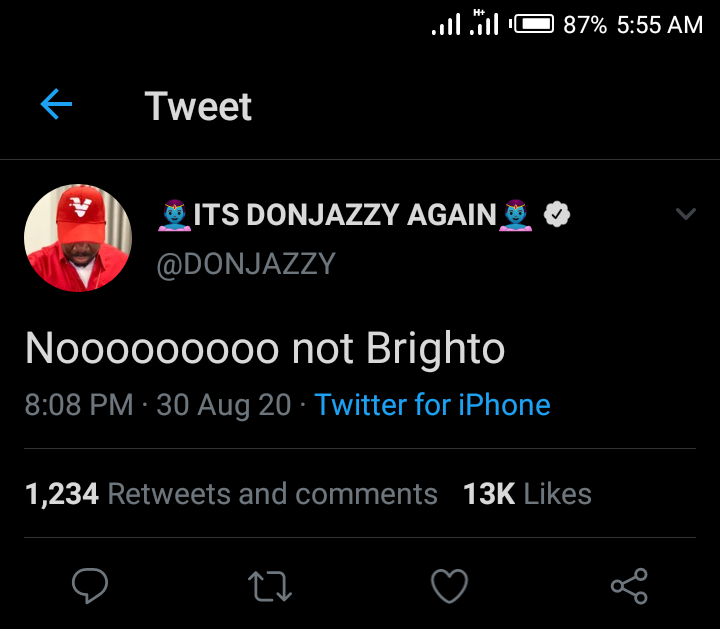Tap the 5:55 AM clock
This screenshot has width=720, height=629.
660,25
